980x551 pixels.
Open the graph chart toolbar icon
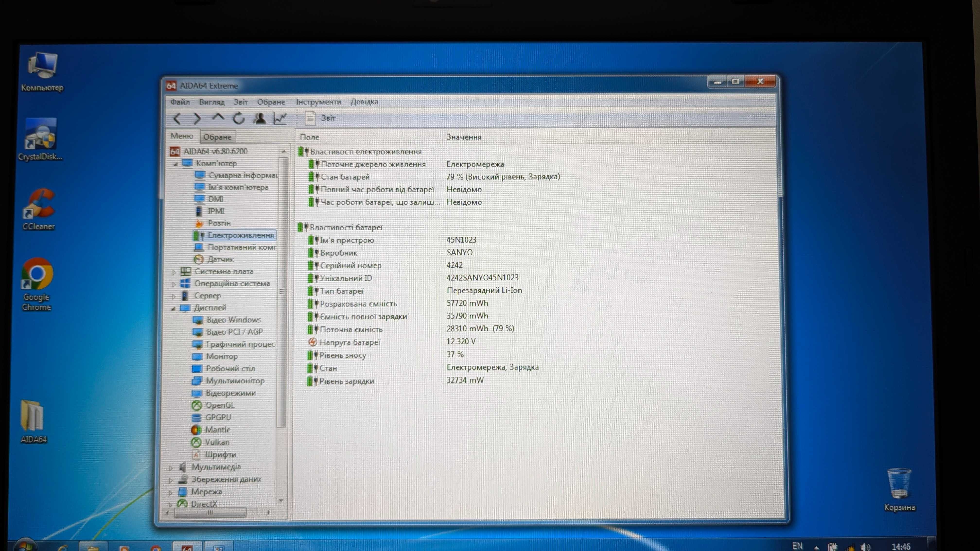(280, 118)
